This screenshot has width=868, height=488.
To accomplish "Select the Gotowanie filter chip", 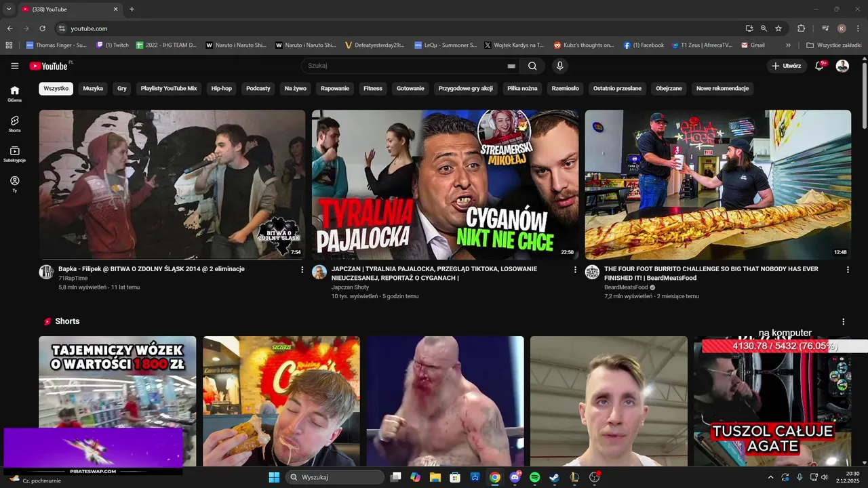I will (x=410, y=88).
